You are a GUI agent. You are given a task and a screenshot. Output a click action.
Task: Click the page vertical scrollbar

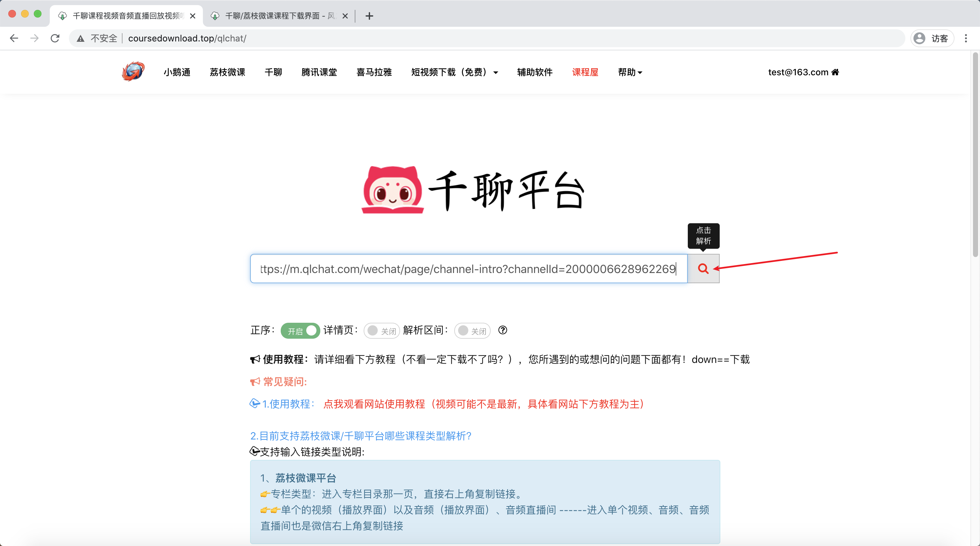975,155
